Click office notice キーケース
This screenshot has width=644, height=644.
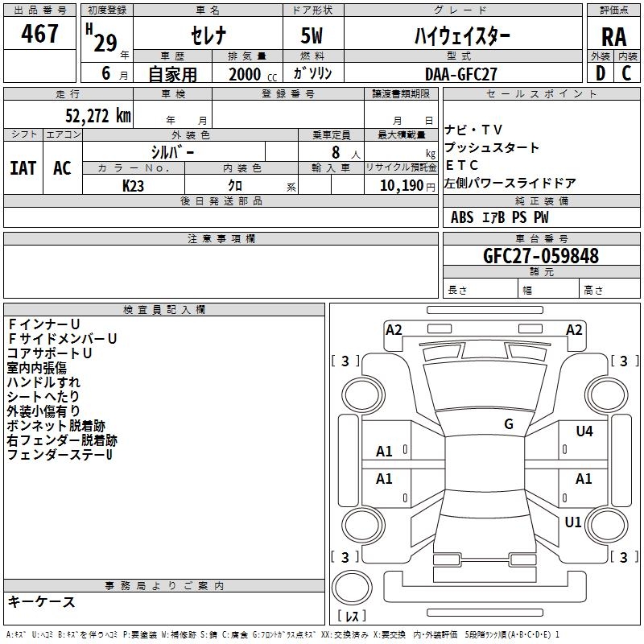(x=42, y=601)
